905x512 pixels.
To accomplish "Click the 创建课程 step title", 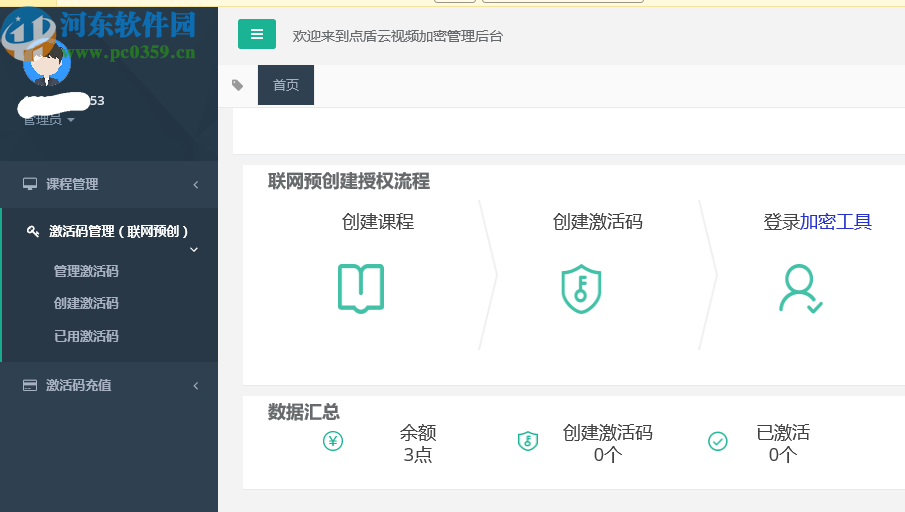I will (377, 222).
